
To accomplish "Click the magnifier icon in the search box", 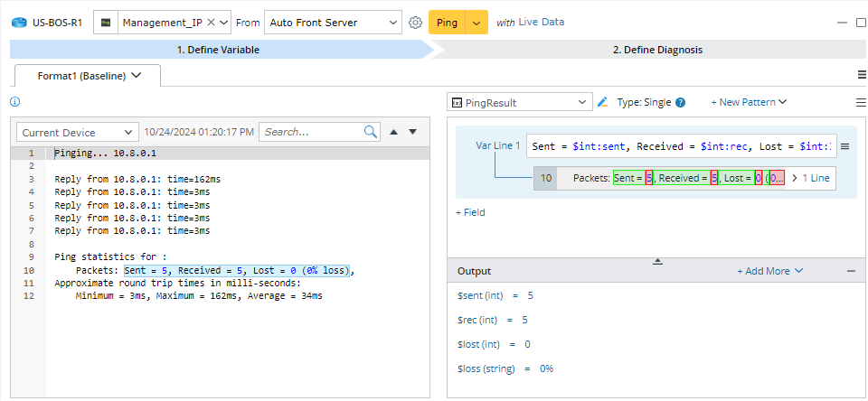I will click(x=371, y=132).
